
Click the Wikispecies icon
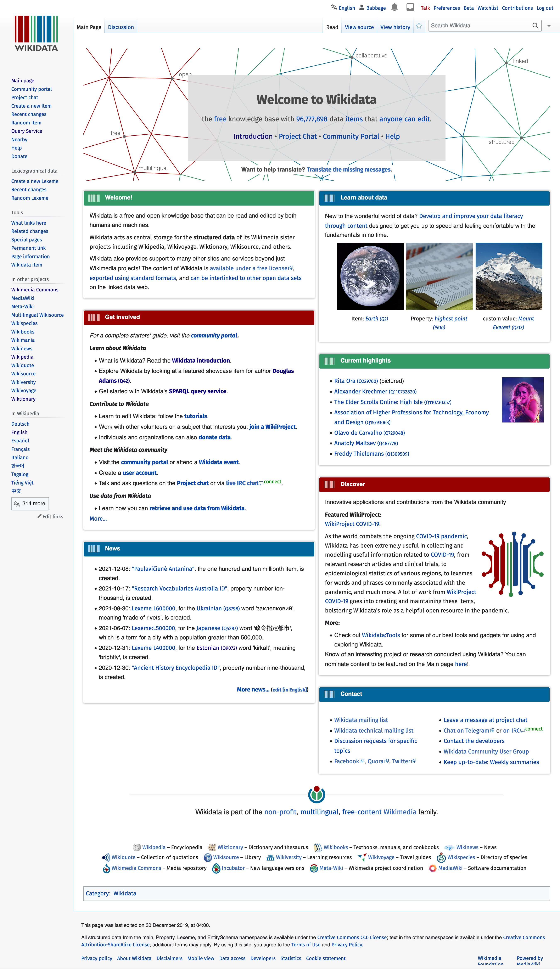pyautogui.click(x=441, y=857)
